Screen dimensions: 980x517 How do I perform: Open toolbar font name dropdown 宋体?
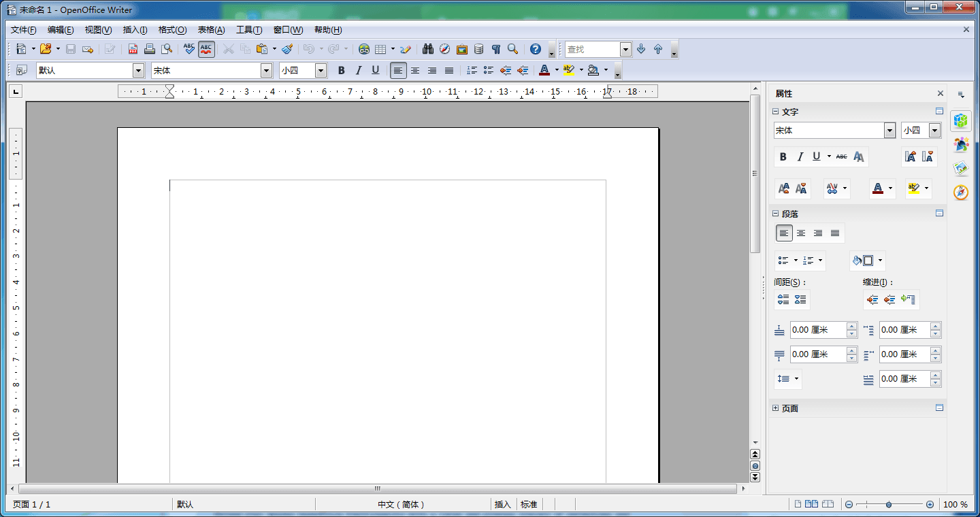(x=267, y=70)
